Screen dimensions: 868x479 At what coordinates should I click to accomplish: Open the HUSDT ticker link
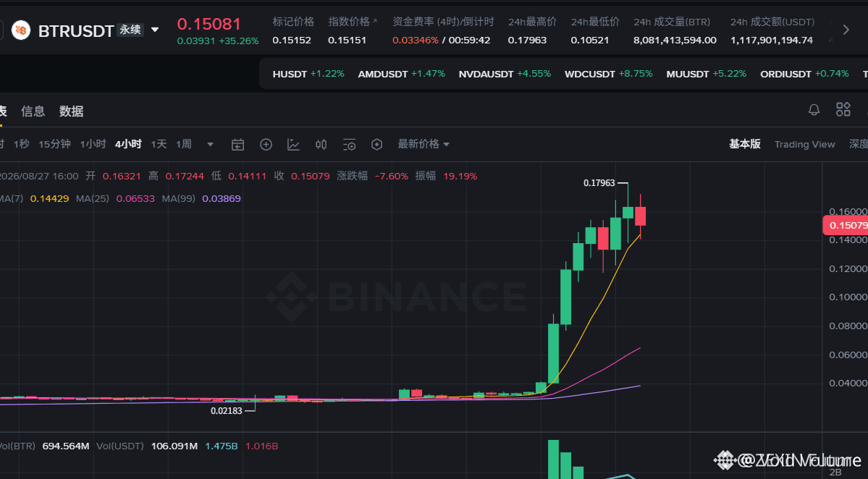[308, 74]
